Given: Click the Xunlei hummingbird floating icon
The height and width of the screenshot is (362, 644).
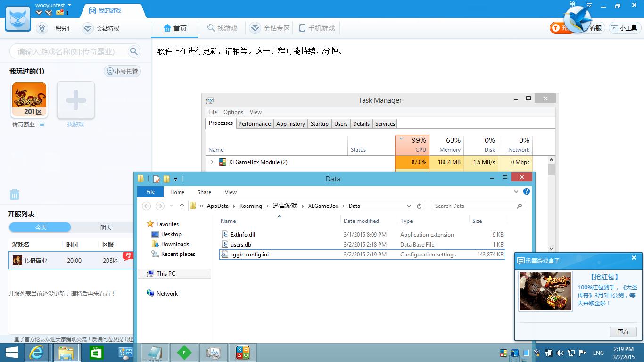Looking at the screenshot, I should [578, 20].
